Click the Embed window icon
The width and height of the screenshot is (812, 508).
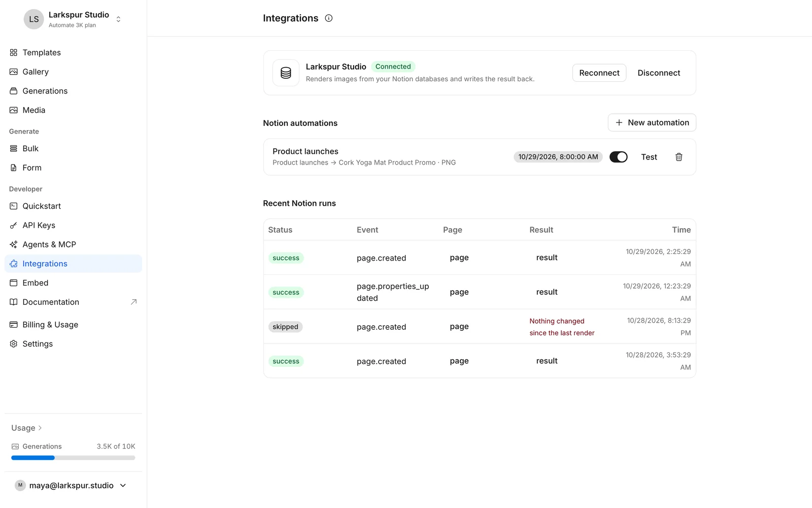point(14,283)
